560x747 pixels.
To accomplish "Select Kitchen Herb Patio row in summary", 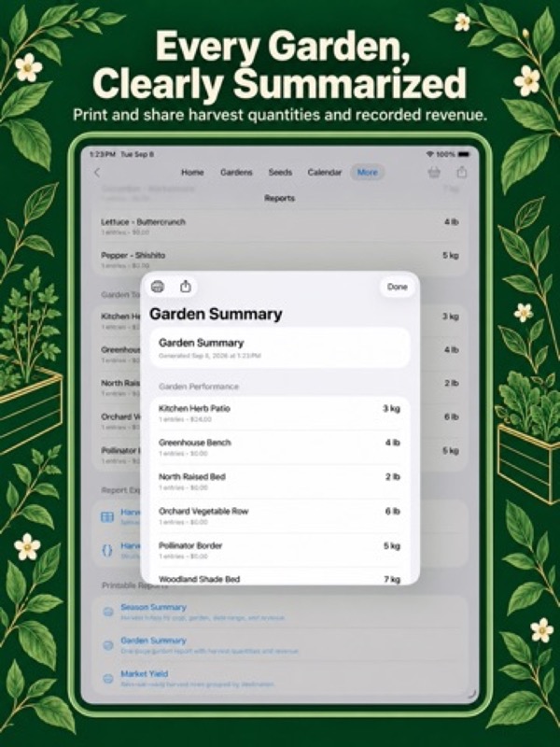I will point(279,413).
